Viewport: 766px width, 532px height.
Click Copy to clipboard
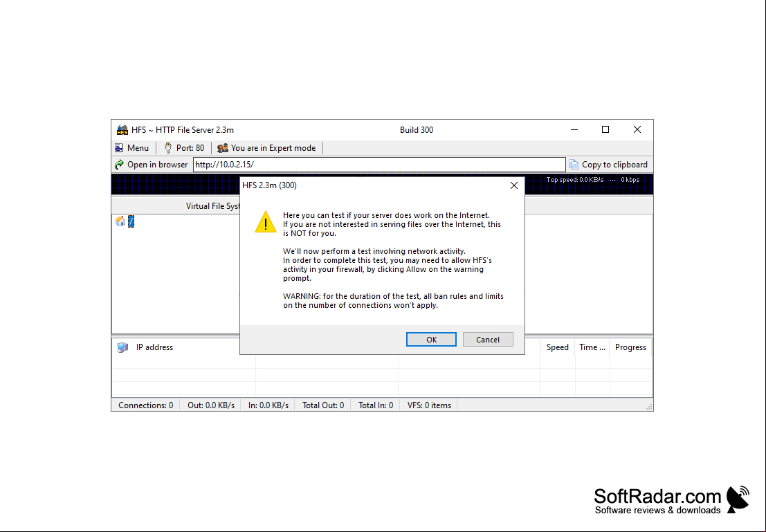coord(609,165)
